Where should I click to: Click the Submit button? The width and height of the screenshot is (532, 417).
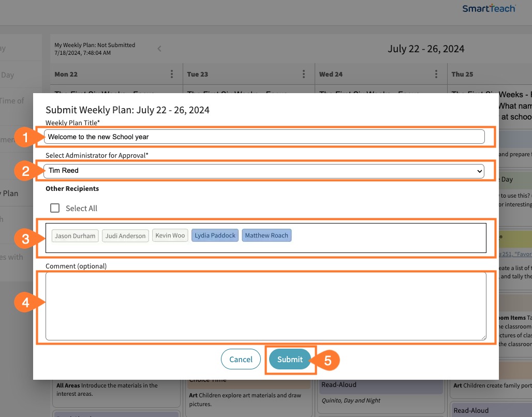click(290, 359)
